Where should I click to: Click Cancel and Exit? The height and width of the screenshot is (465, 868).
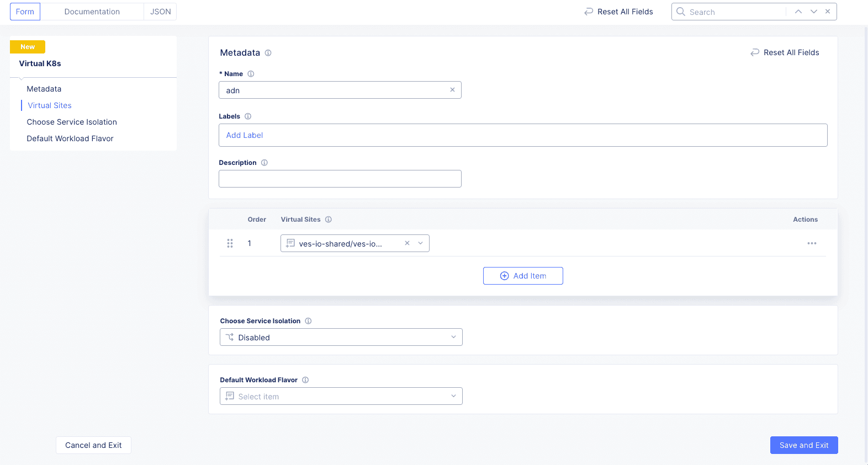pyautogui.click(x=93, y=445)
